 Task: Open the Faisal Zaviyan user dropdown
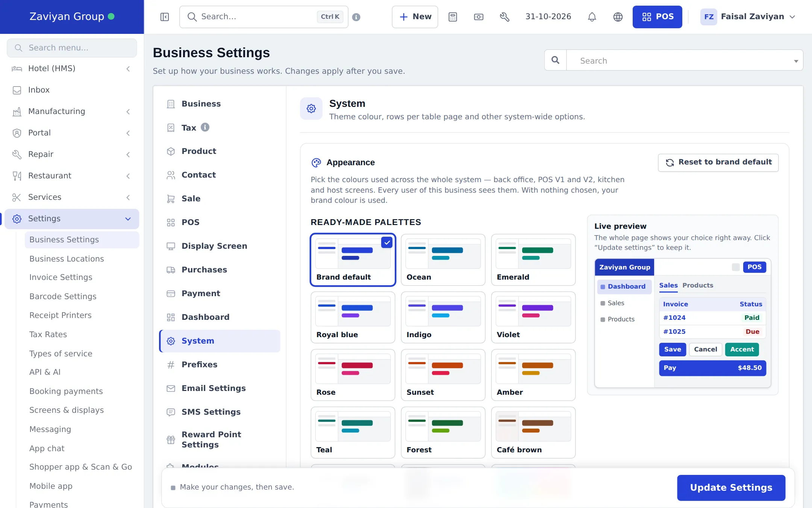click(748, 17)
